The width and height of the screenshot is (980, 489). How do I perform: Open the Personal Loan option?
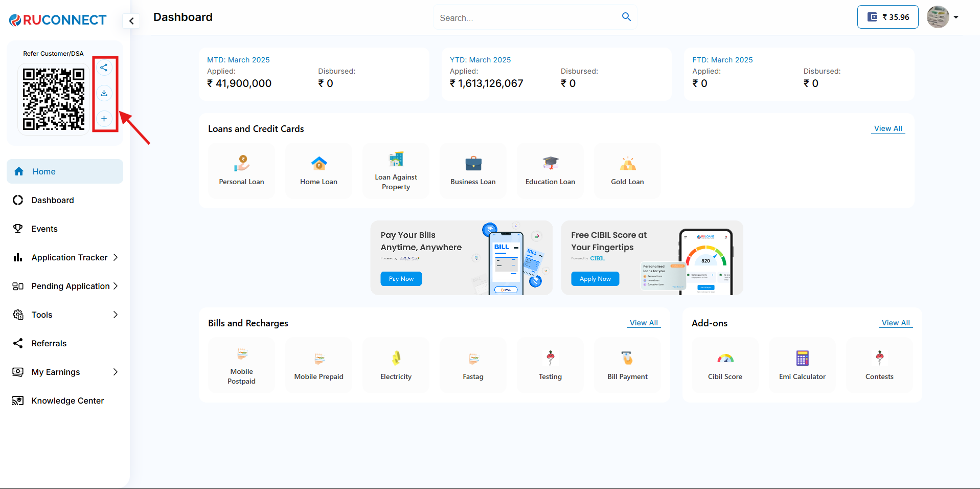point(241,170)
